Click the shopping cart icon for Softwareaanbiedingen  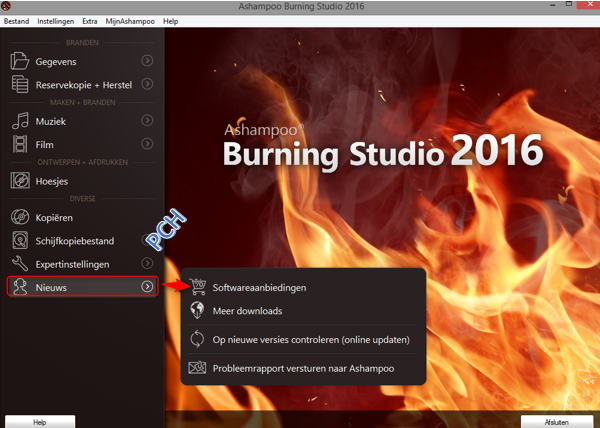[197, 287]
